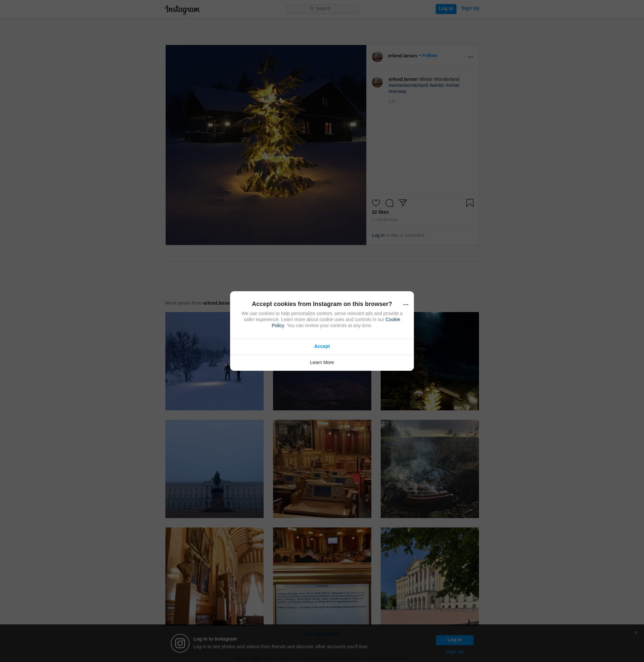Click Learn More in the cookie dialog
This screenshot has height=662, width=644.
tap(322, 363)
